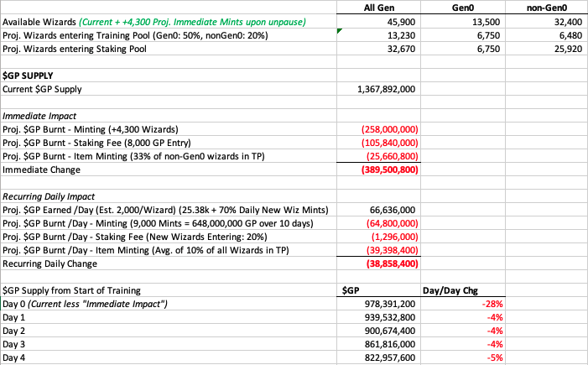Click the Item Minting 33% of non-Gen0 label

click(133, 156)
